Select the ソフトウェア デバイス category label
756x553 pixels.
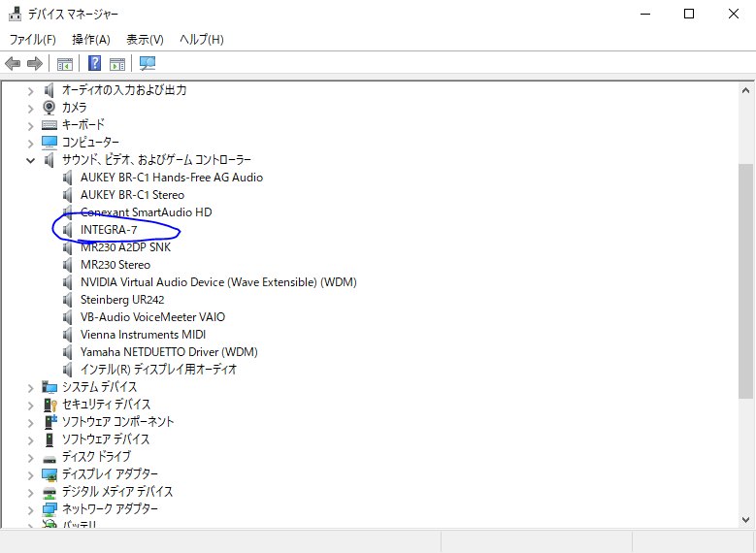[106, 439]
